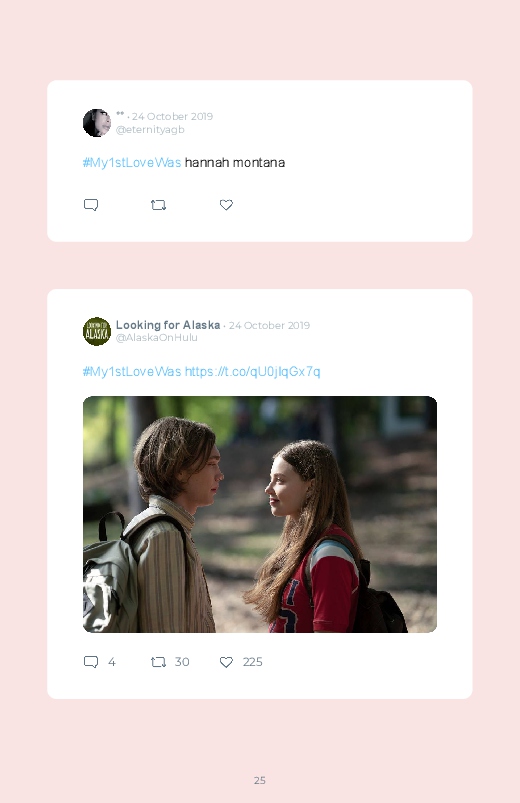Image resolution: width=520 pixels, height=803 pixels.
Task: Retweet the Looking for Alaska tweet
Action: (x=158, y=662)
